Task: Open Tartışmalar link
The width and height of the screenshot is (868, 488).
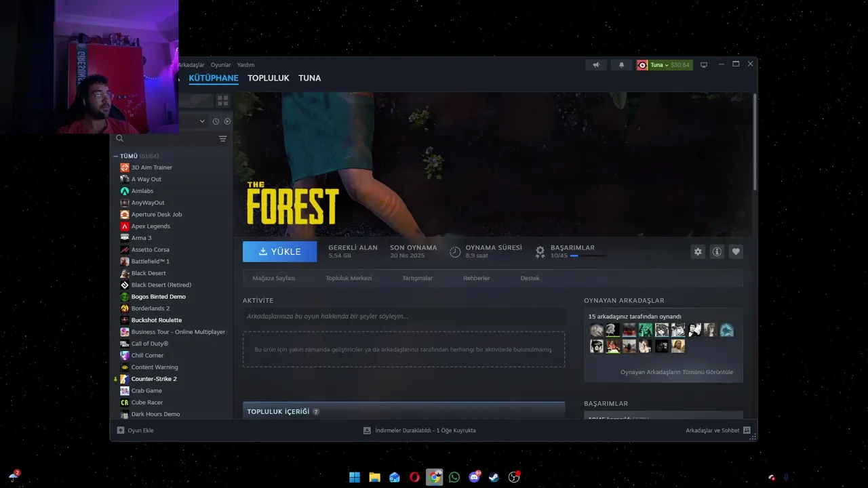Action: [x=417, y=278]
